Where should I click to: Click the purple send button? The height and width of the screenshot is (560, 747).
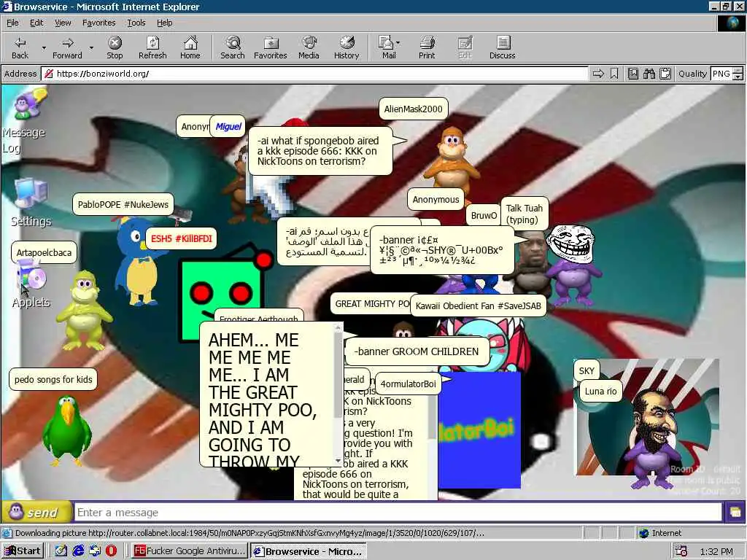36,513
